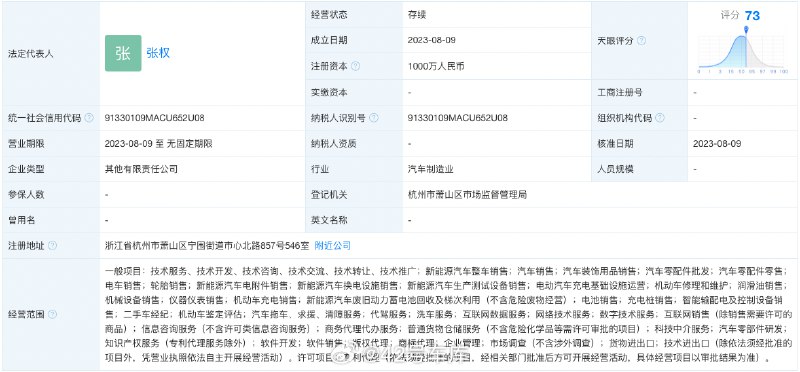The image size is (800, 372).
Task: Click the help icon beside 组织机构代码
Action: tap(660, 118)
